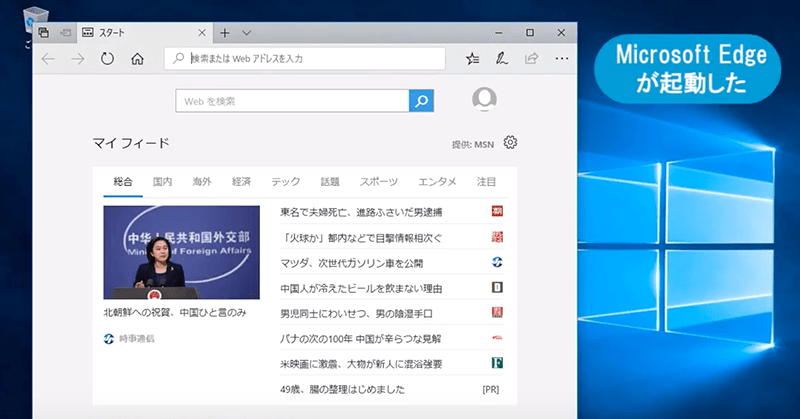Switch to the 国内 tab
This screenshot has height=419, width=800.
[162, 182]
